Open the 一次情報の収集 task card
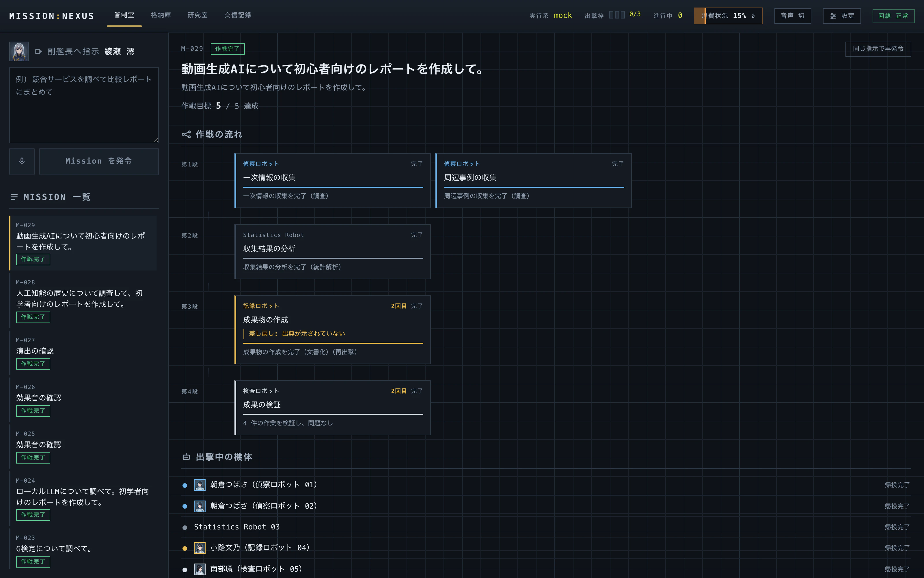The image size is (924, 578). coord(333,180)
